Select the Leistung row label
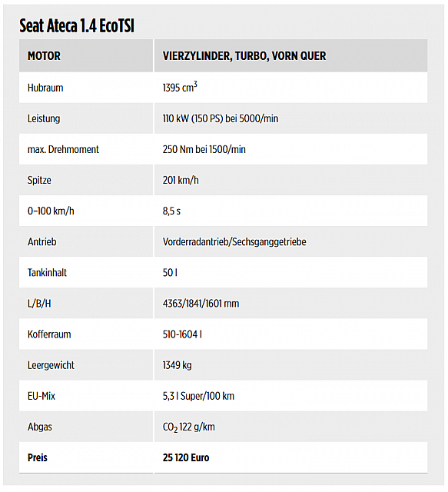Viewport: 448px width, 492px height. (x=44, y=119)
